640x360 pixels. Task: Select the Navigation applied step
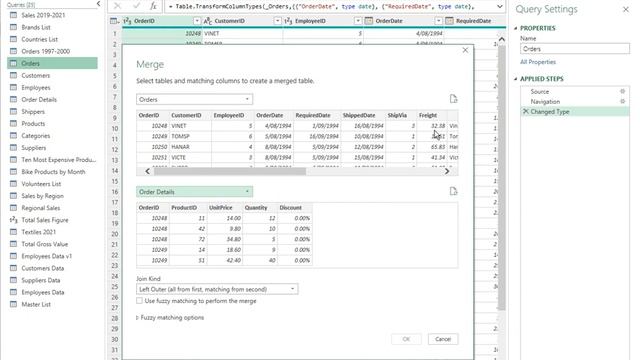[x=575, y=102]
